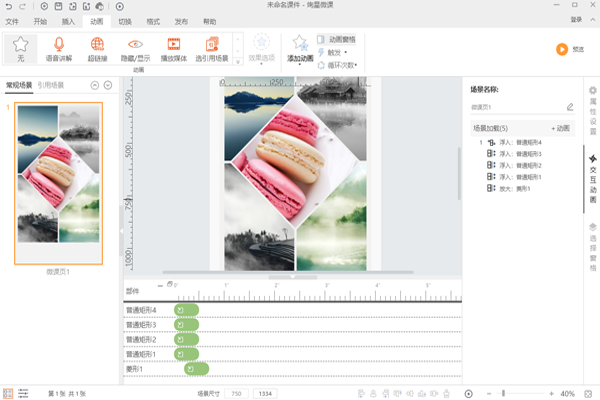The height and width of the screenshot is (400, 600).
Task: Open the 交互动画 side panel tab
Action: point(593,179)
